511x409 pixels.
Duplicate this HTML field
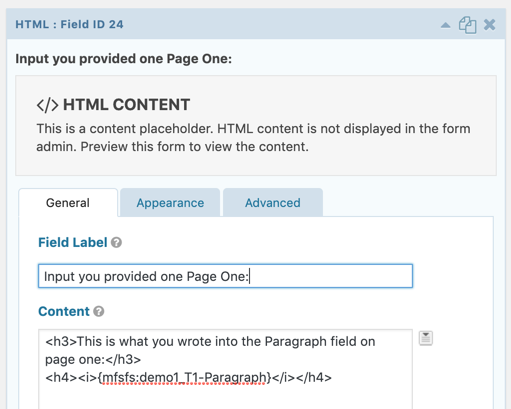tap(467, 25)
